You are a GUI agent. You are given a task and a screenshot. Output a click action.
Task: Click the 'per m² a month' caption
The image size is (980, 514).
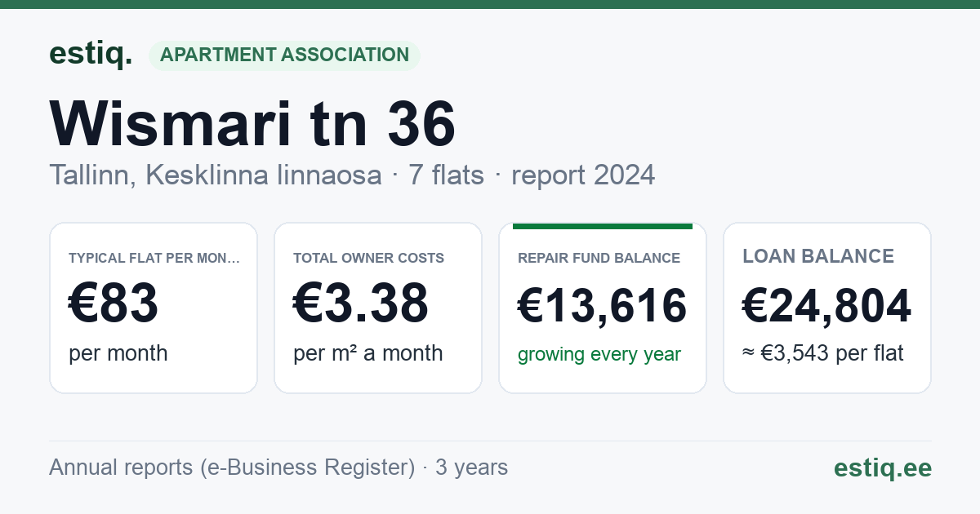tap(367, 353)
